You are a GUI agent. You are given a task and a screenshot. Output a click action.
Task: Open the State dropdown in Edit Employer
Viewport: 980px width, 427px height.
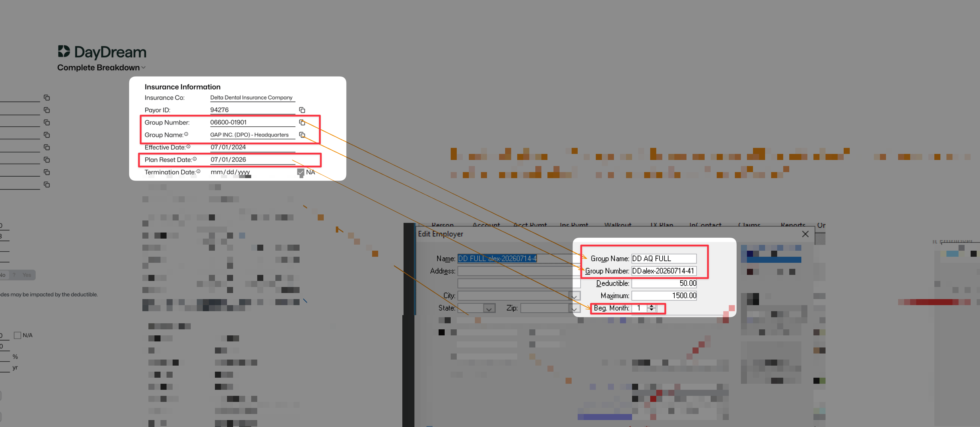point(489,309)
